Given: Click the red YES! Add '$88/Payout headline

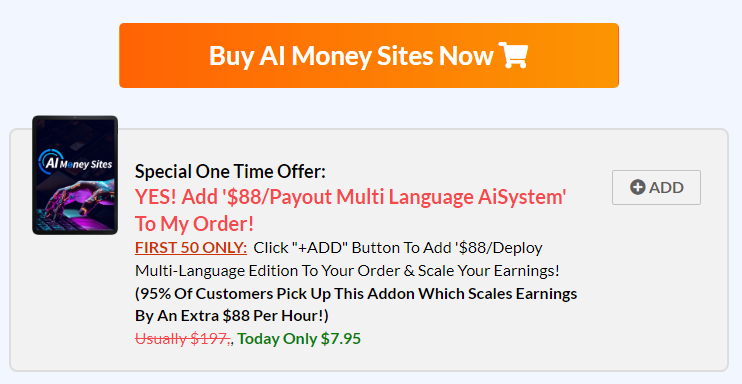Looking at the screenshot, I should point(351,196).
